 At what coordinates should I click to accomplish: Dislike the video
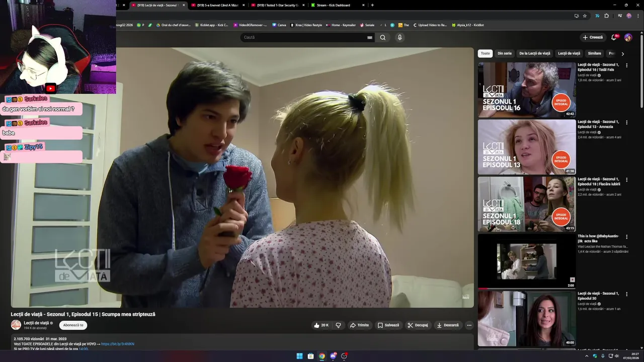click(338, 325)
